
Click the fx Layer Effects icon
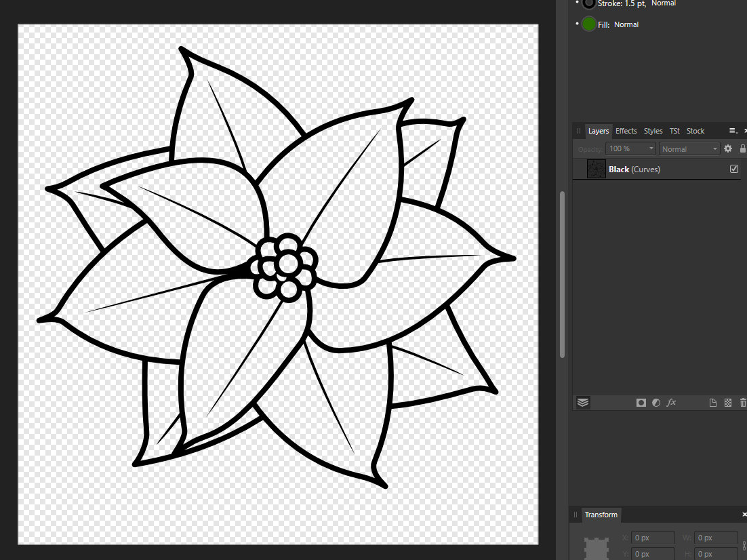point(671,403)
